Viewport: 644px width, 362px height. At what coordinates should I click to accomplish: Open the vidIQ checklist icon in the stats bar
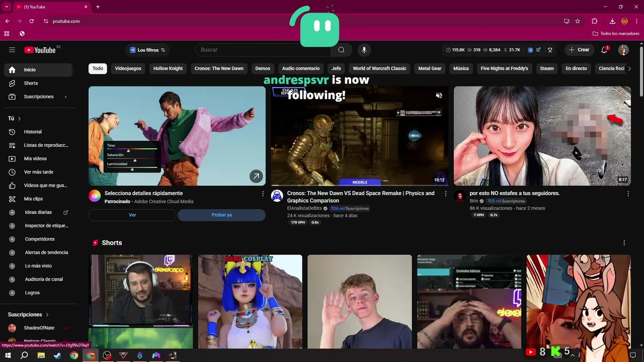pyautogui.click(x=538, y=50)
